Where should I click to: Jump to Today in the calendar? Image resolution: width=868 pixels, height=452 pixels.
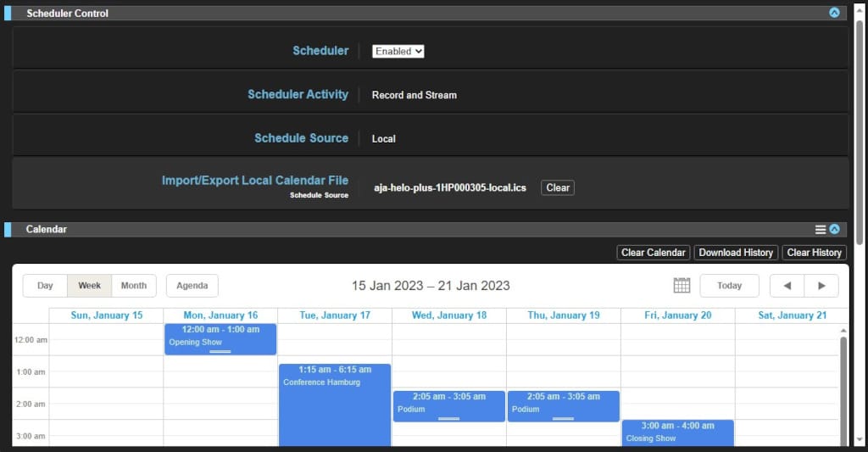[x=729, y=286]
